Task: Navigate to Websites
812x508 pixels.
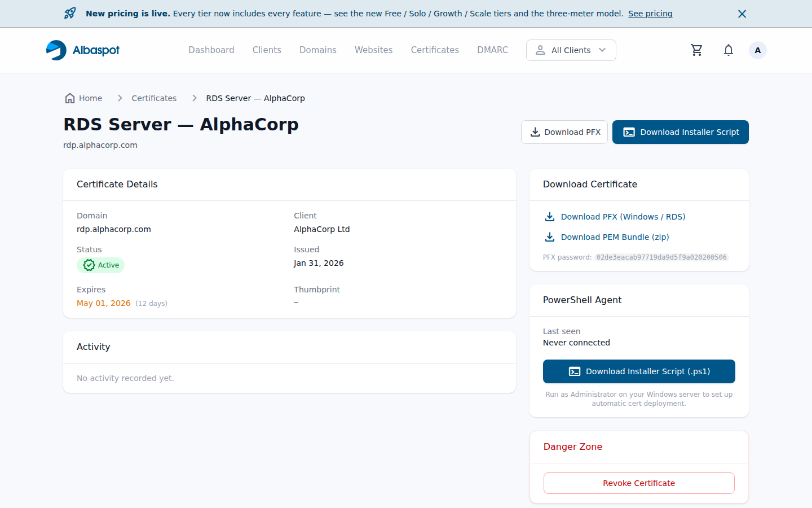Action: tap(373, 50)
